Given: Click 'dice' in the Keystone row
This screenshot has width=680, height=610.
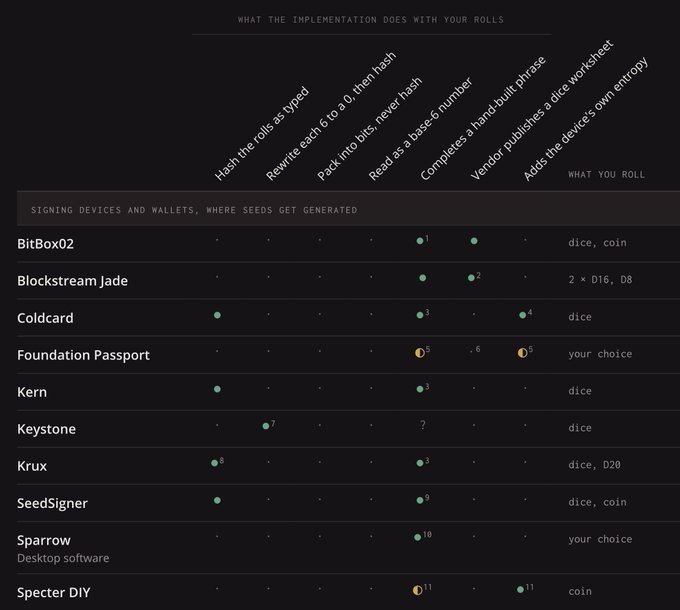Looking at the screenshot, I should click(x=580, y=428).
